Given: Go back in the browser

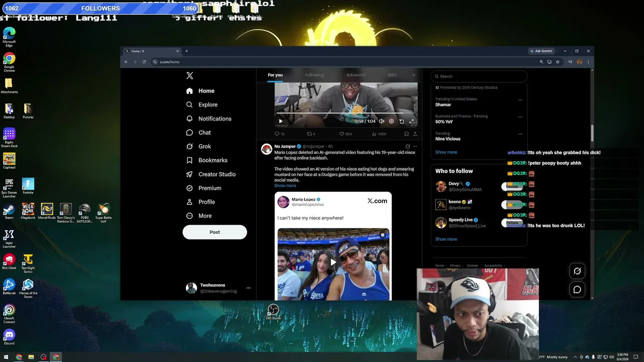Looking at the screenshot, I should point(126,62).
